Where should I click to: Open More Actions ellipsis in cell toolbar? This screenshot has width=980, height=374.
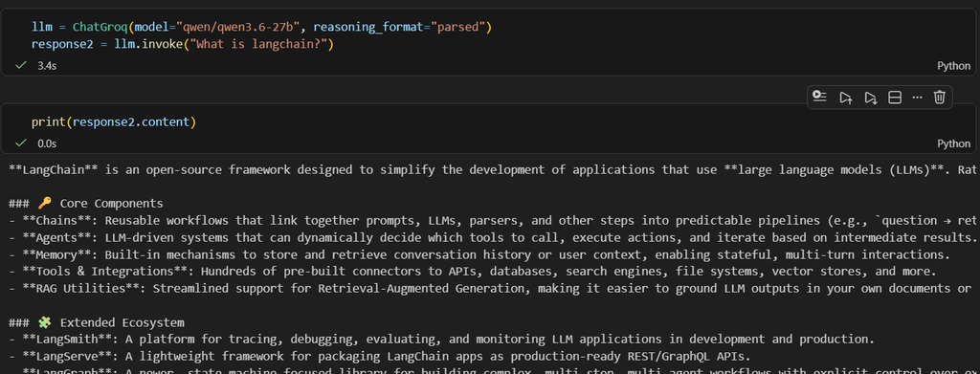click(917, 98)
